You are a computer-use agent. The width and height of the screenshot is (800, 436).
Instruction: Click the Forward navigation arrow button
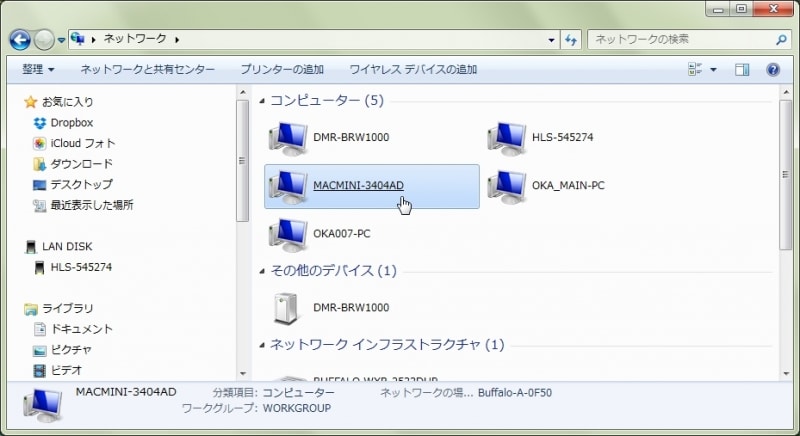44,40
